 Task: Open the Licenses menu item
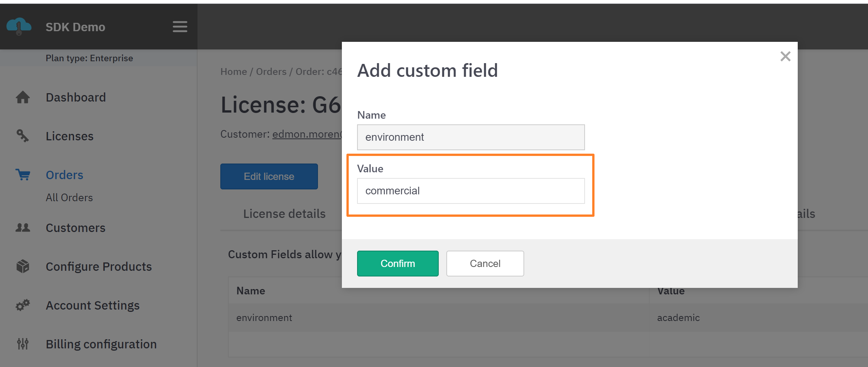[70, 136]
